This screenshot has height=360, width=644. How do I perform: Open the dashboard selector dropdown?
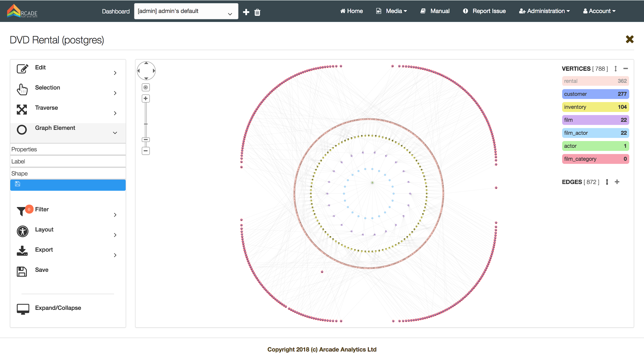click(186, 11)
